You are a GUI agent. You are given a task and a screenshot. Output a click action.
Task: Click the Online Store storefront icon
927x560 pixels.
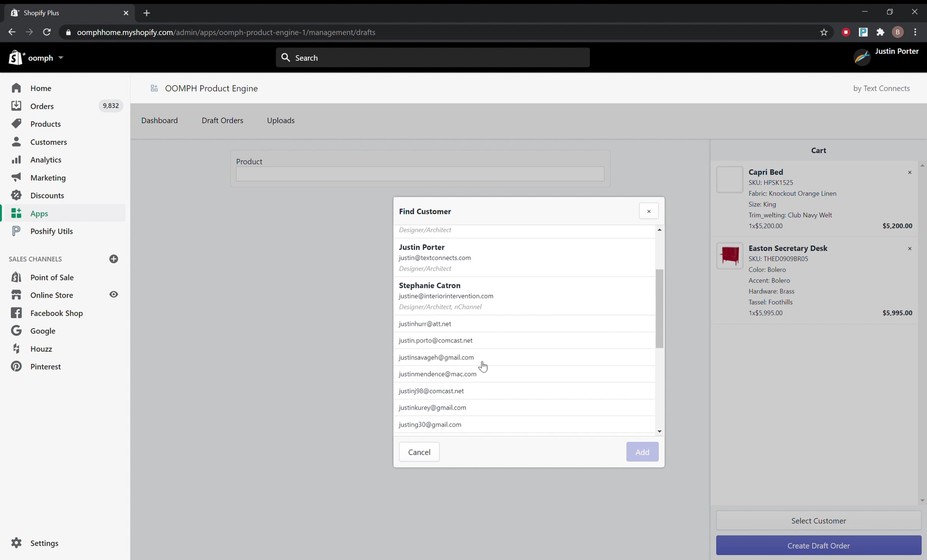16,295
